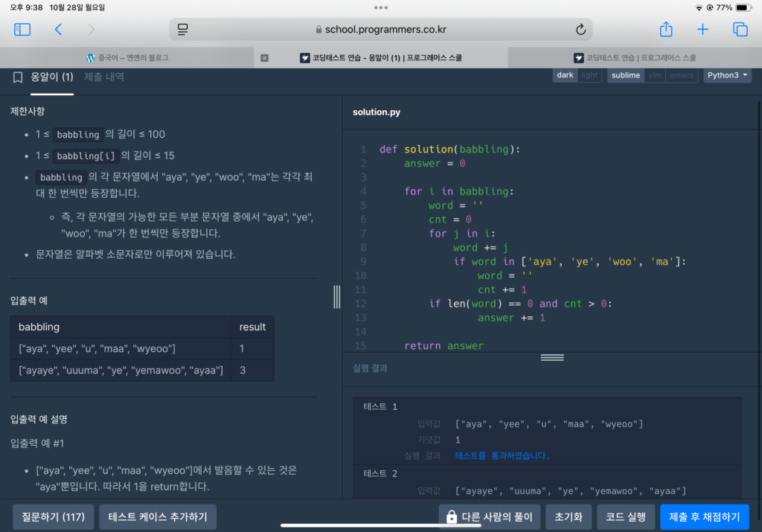Open the 제출 내역 tab

coord(104,77)
